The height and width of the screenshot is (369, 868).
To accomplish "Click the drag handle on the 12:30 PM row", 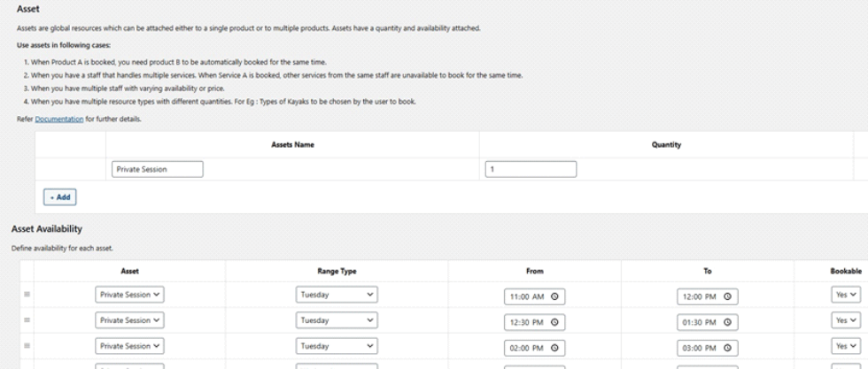I will click(x=27, y=320).
